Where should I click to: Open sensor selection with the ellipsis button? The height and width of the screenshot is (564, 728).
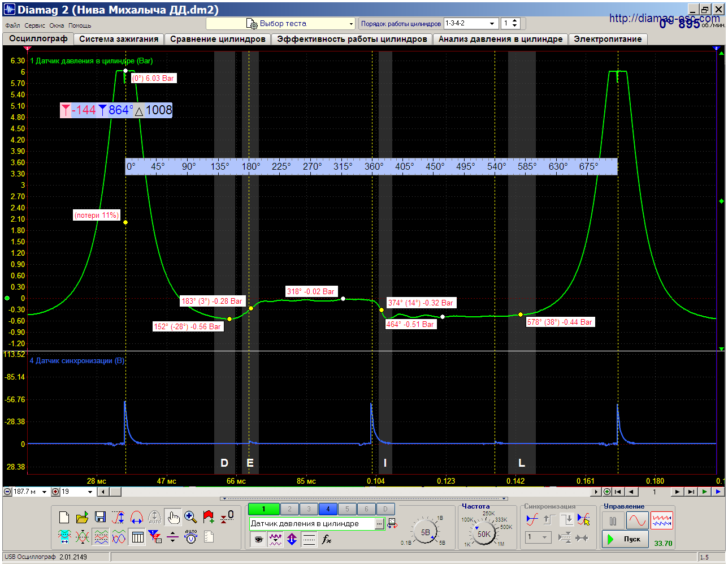point(379,524)
